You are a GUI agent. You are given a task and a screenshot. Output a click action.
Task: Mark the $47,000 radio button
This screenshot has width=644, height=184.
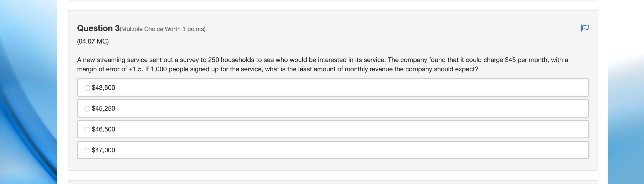(x=87, y=150)
